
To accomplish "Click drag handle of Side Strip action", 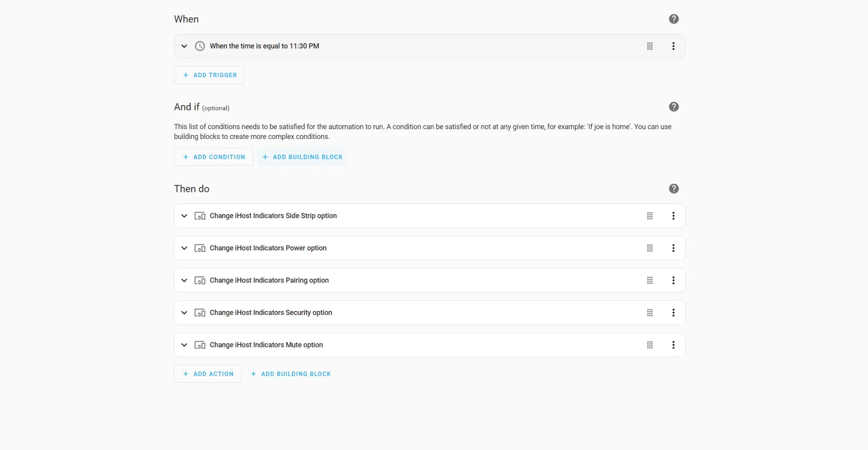I will pos(650,216).
